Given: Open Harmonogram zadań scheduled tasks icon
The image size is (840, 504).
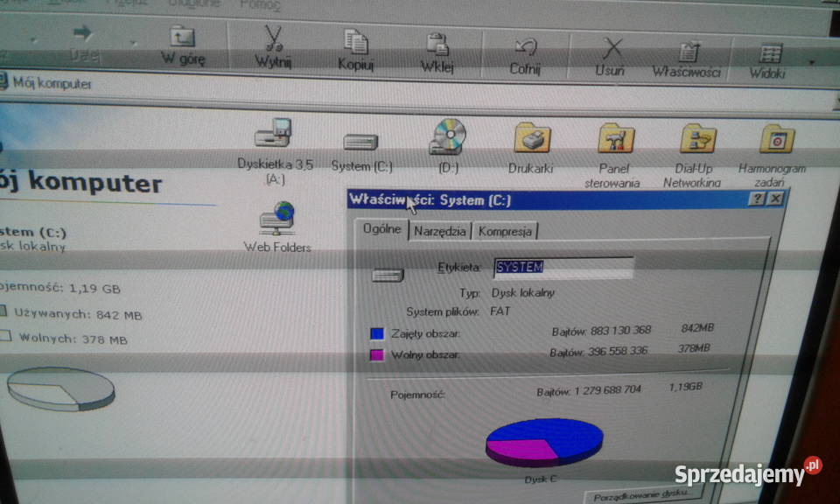Looking at the screenshot, I should 775,140.
